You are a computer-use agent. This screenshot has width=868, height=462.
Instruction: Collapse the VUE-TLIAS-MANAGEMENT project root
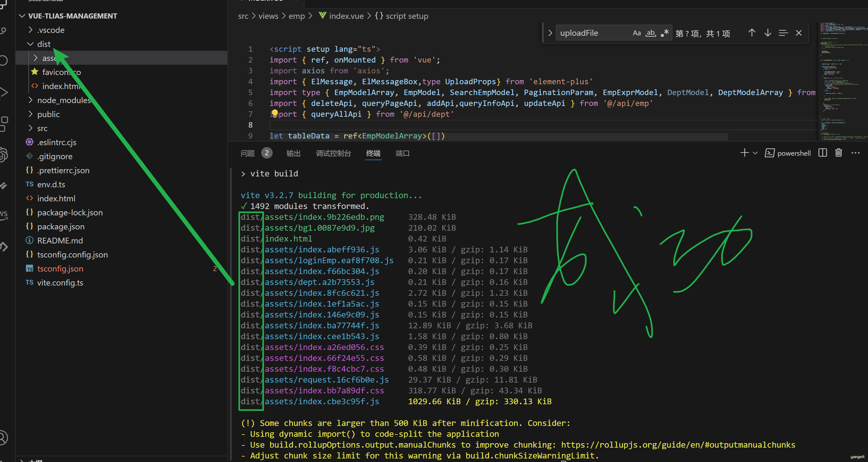pos(23,16)
